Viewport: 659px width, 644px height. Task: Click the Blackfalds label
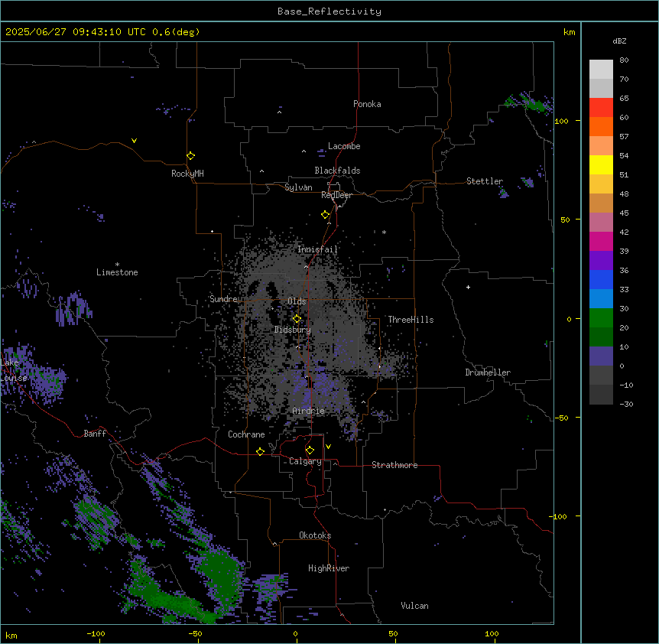click(x=337, y=171)
